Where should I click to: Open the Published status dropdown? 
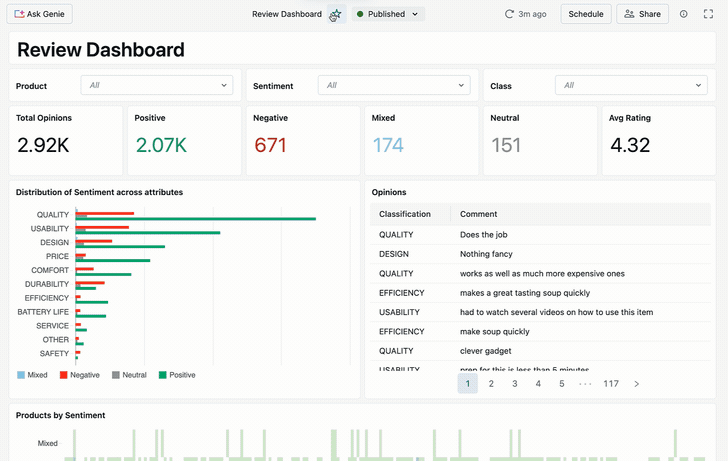tap(388, 14)
